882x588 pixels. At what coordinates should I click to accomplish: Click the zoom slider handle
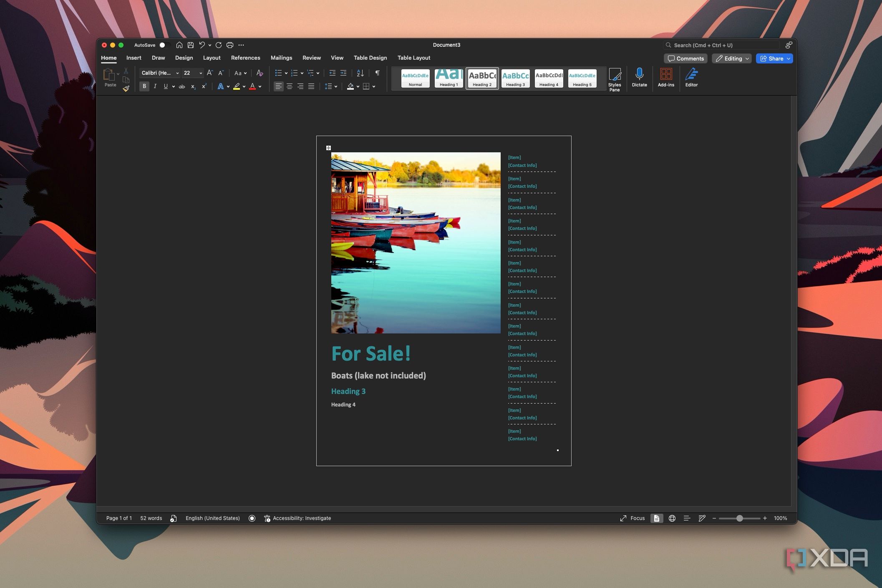pyautogui.click(x=739, y=518)
